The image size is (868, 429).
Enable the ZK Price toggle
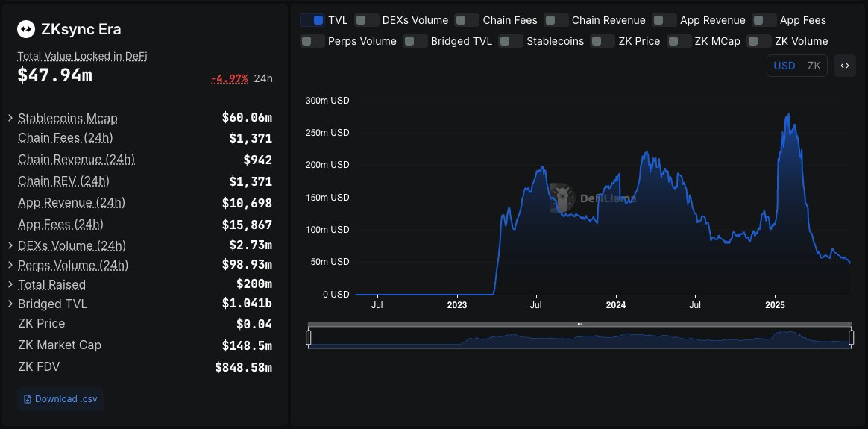[x=603, y=41]
